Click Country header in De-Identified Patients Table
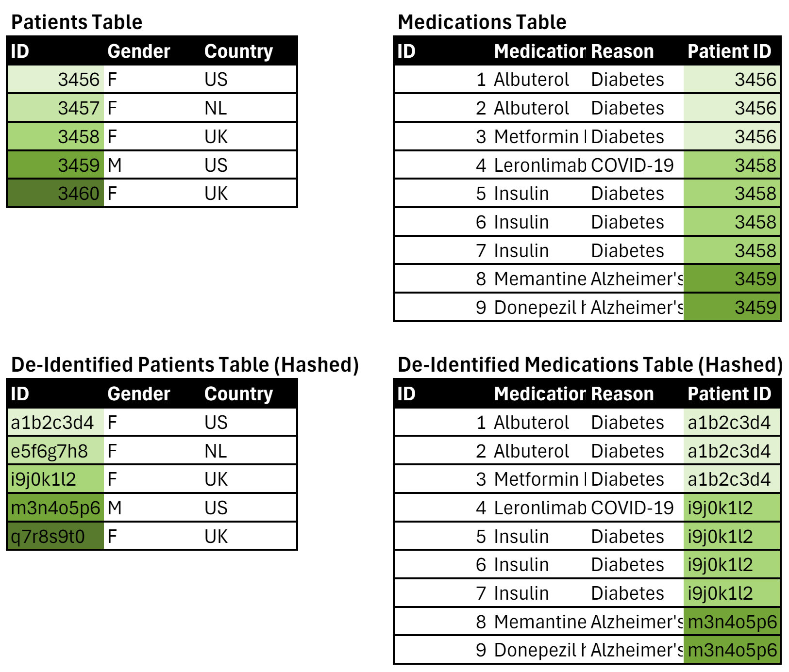The height and width of the screenshot is (672, 789). [238, 394]
